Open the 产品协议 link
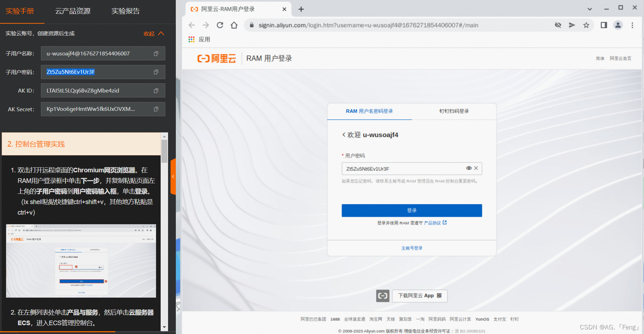The image size is (644, 334). coord(435,223)
